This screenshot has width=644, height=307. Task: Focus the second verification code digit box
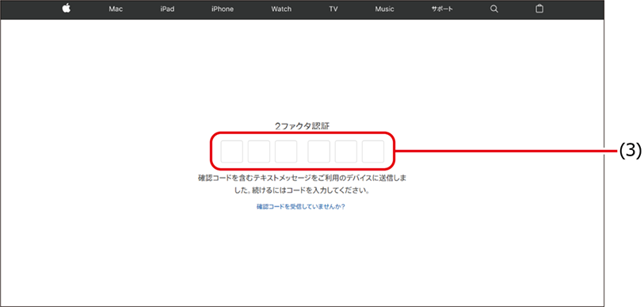tap(259, 152)
